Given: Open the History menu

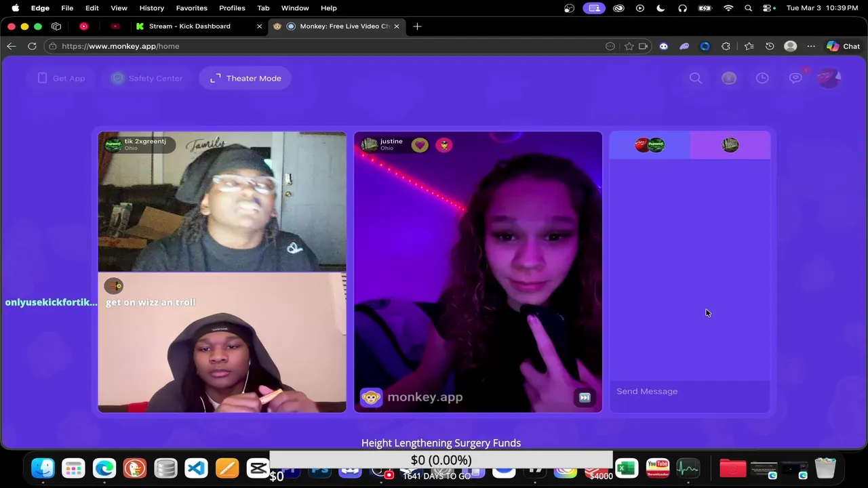Looking at the screenshot, I should click(x=152, y=8).
